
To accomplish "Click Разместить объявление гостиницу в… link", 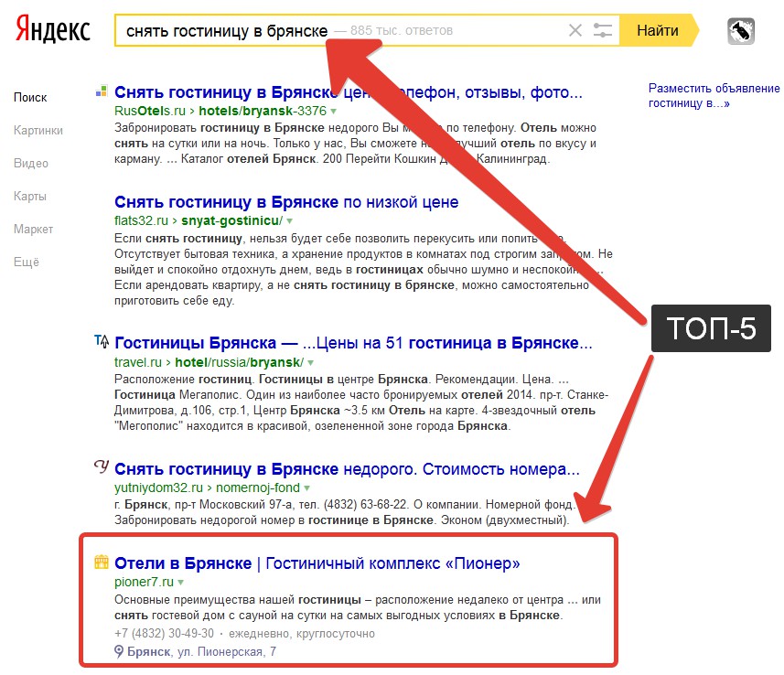I will pyautogui.click(x=714, y=96).
